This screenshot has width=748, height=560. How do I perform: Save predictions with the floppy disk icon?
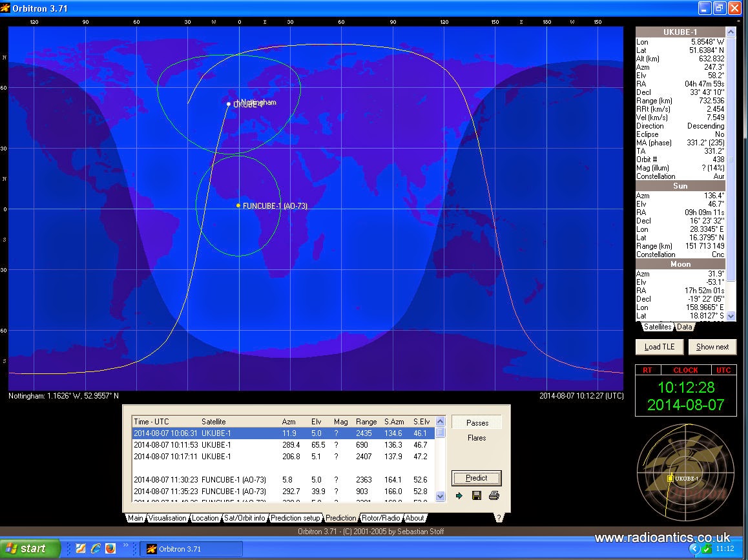[477, 496]
